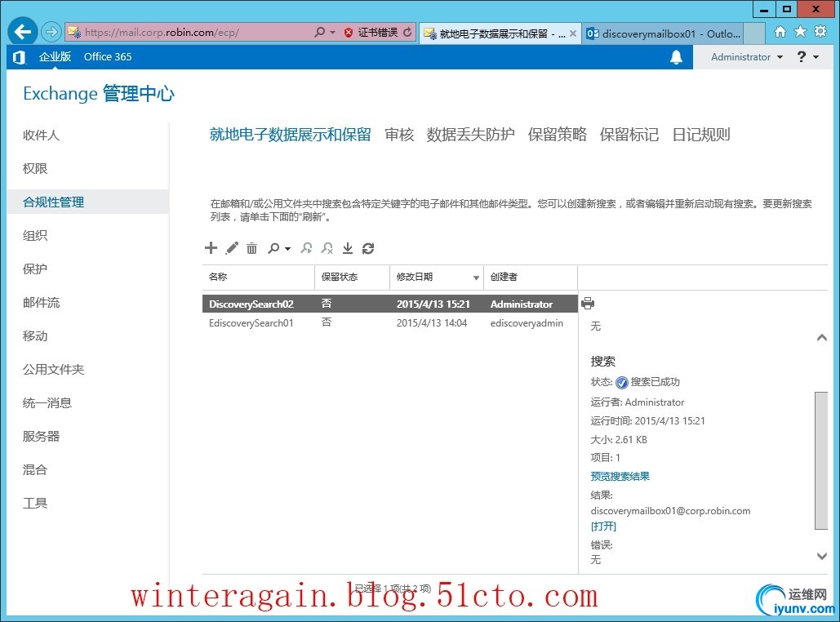Screen dimensions: 840x622
Task: Open 收件人 in left navigation
Action: [x=41, y=135]
